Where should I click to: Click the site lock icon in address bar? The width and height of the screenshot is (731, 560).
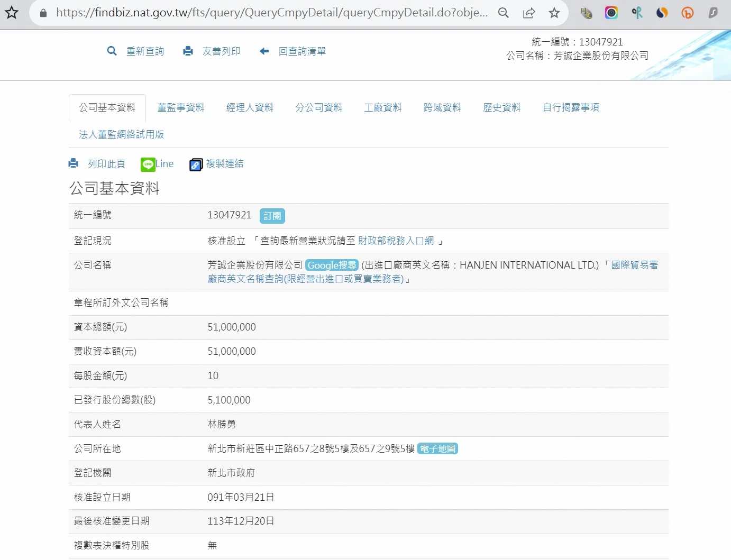[x=44, y=13]
